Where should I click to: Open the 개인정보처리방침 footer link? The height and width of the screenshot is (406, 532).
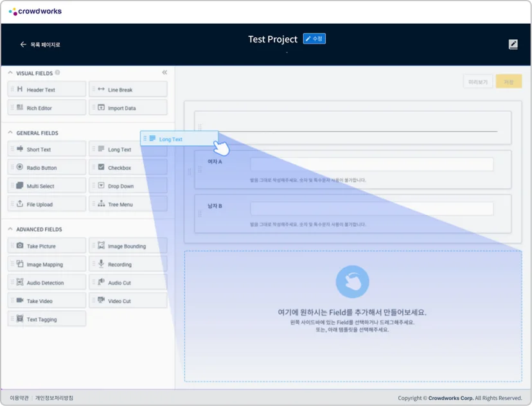coord(54,398)
